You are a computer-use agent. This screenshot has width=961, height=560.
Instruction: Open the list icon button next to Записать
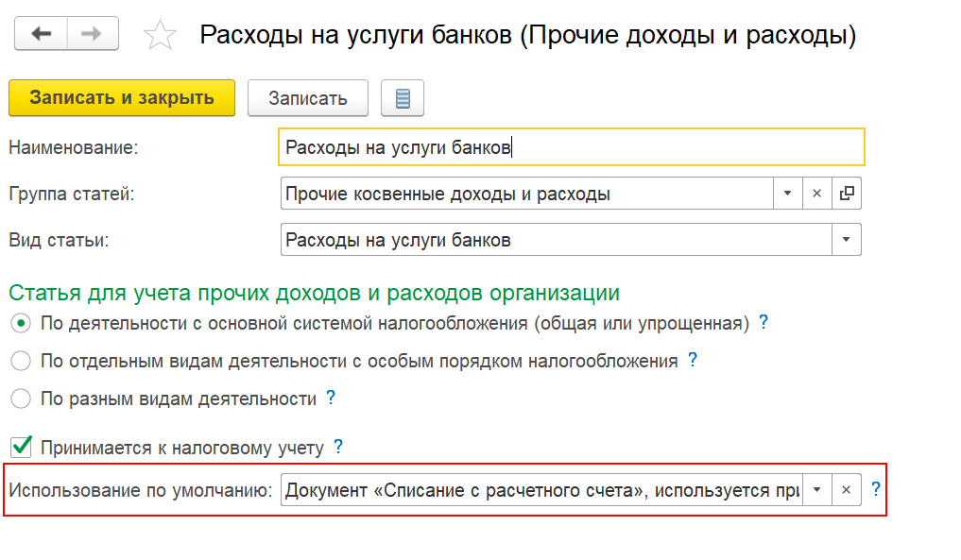[402, 98]
